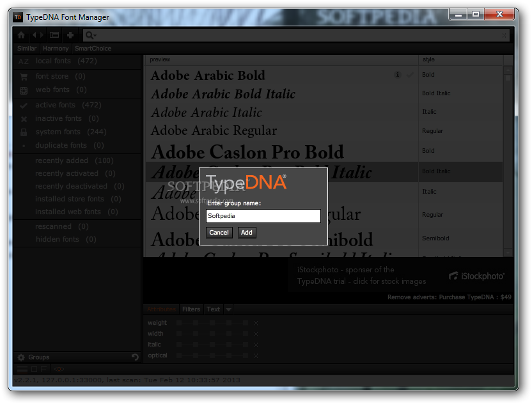532x404 pixels.
Task: Select hidden fonts (0) entry
Action: coord(77,239)
